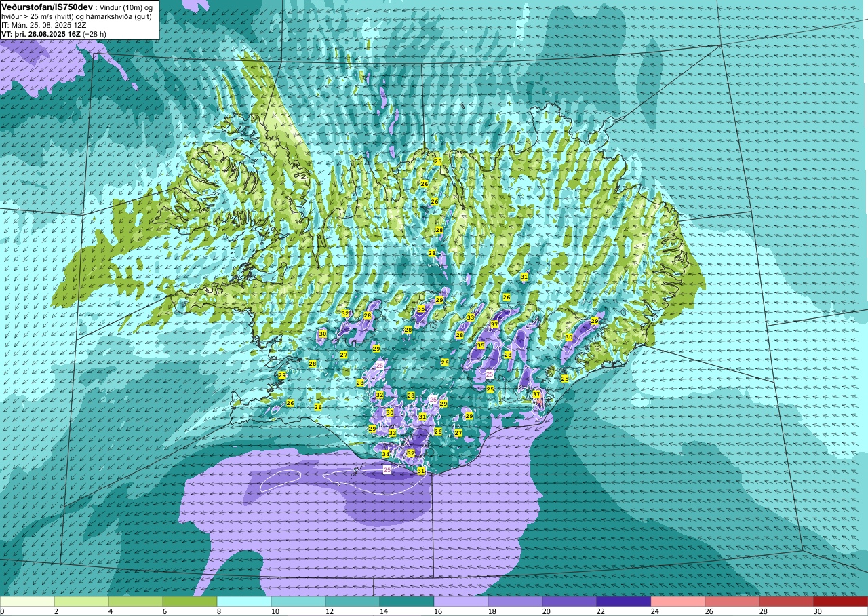Viewport: 868px width, 616px height.
Task: Select the 4–6 m/s green legend swatch
Action: tap(136, 601)
